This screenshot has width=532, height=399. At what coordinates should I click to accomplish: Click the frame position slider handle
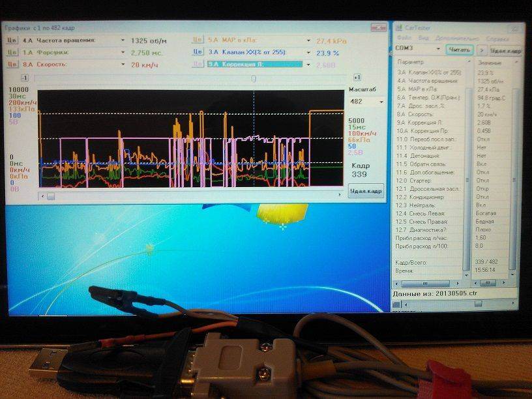(253, 78)
